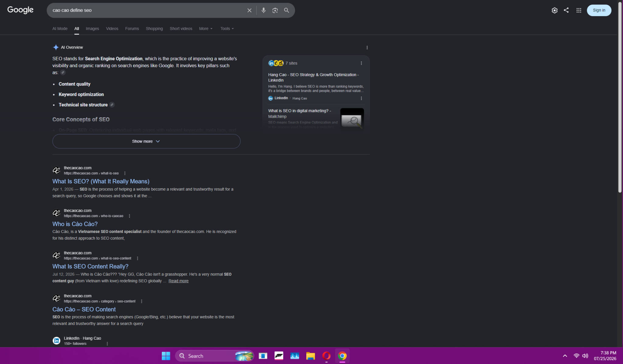Submit search with magnifier icon
Viewport: 623px width, 364px height.
287,10
